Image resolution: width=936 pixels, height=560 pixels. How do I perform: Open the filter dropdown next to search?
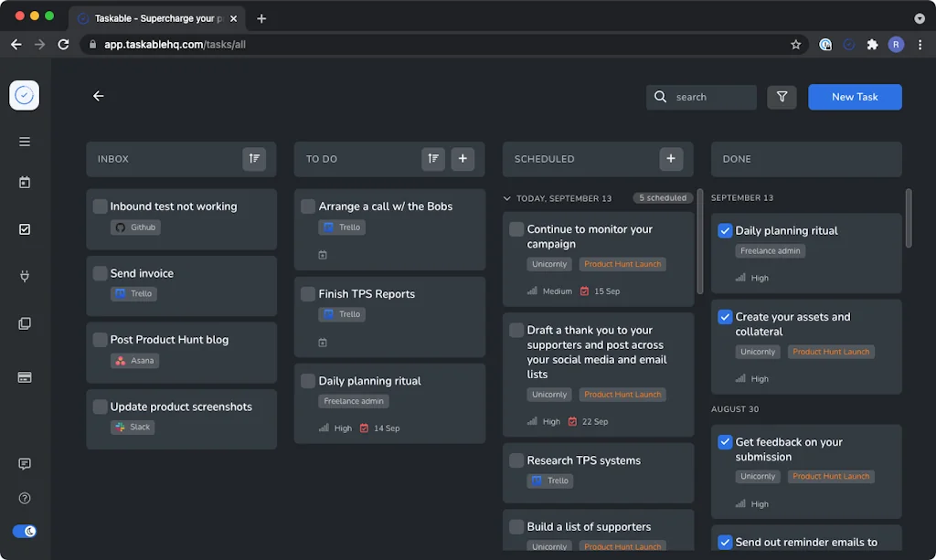(x=782, y=96)
